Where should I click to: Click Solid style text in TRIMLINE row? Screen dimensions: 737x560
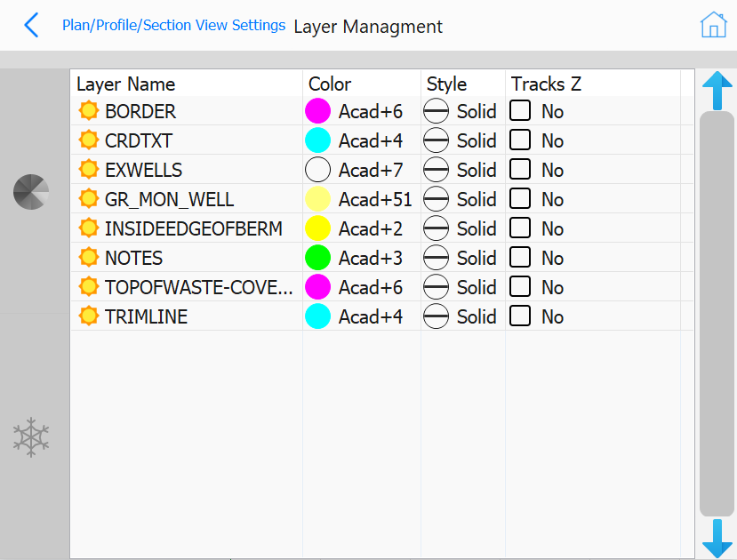[x=477, y=316]
